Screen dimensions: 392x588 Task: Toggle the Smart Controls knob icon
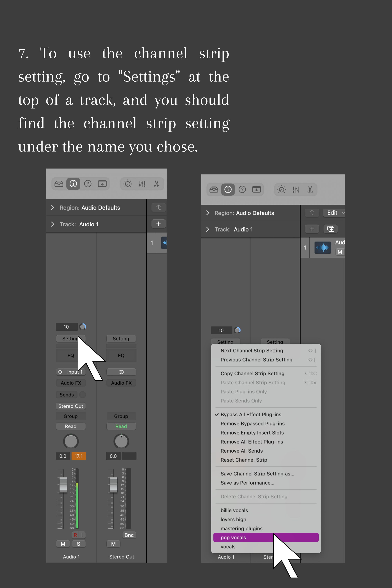128,184
